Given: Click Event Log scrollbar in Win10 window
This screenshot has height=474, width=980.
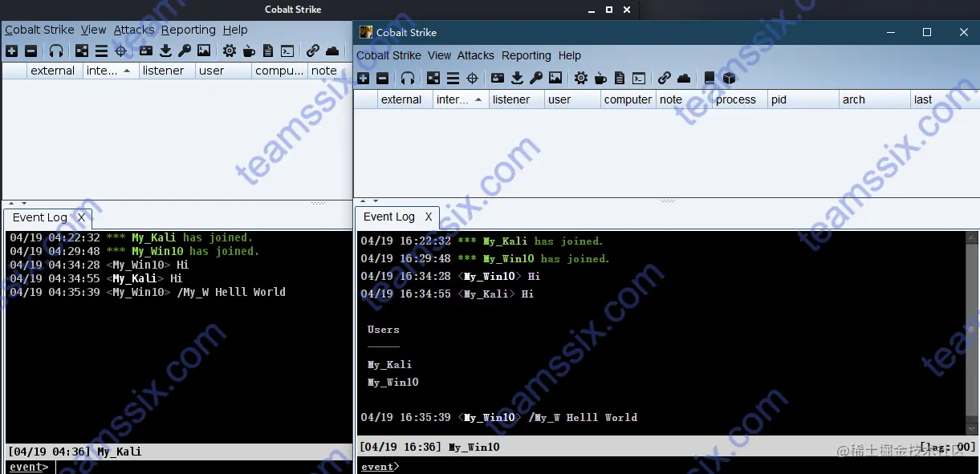Looking at the screenshot, I should [972, 332].
